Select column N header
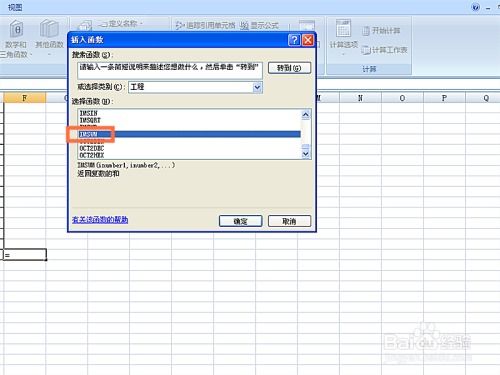The width and height of the screenshot is (500, 375). (360, 98)
